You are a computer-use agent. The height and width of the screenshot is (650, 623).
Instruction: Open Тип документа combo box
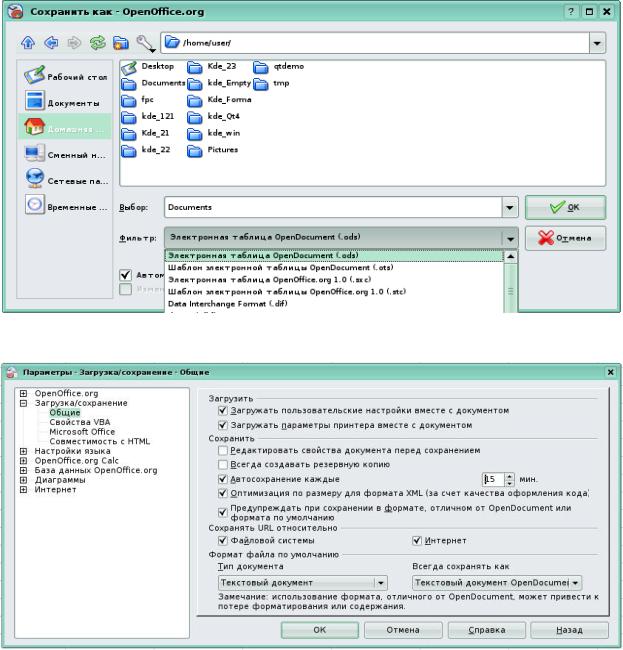[x=303, y=583]
